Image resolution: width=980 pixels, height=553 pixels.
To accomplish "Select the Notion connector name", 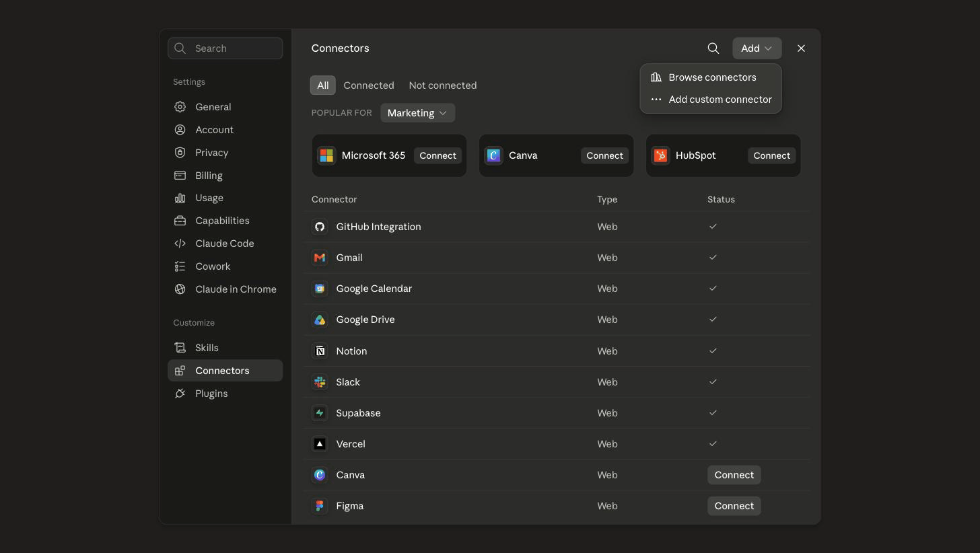I will pyautogui.click(x=351, y=351).
